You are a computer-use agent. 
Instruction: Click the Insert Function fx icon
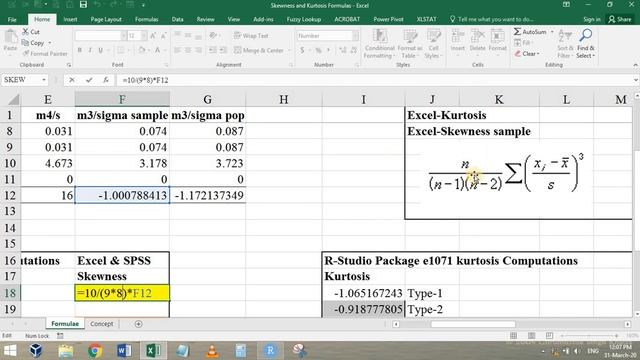[106, 80]
